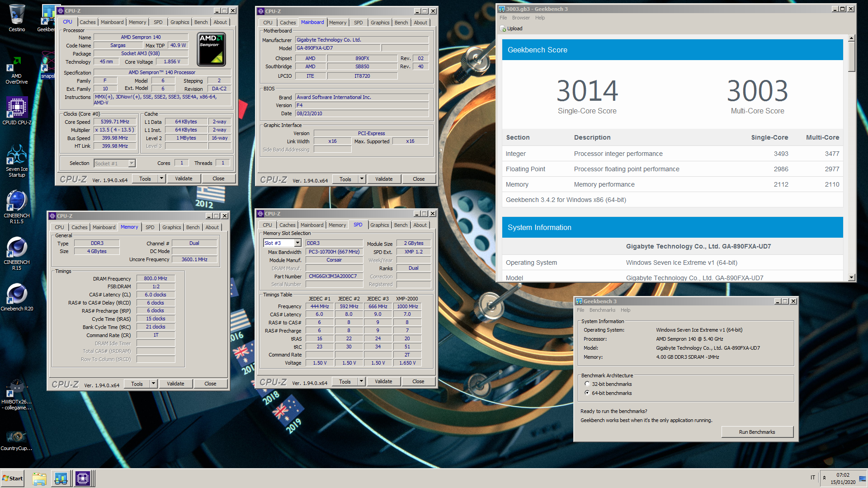Click the Multi-Core Score 3003
The height and width of the screenshot is (488, 868).
757,91
